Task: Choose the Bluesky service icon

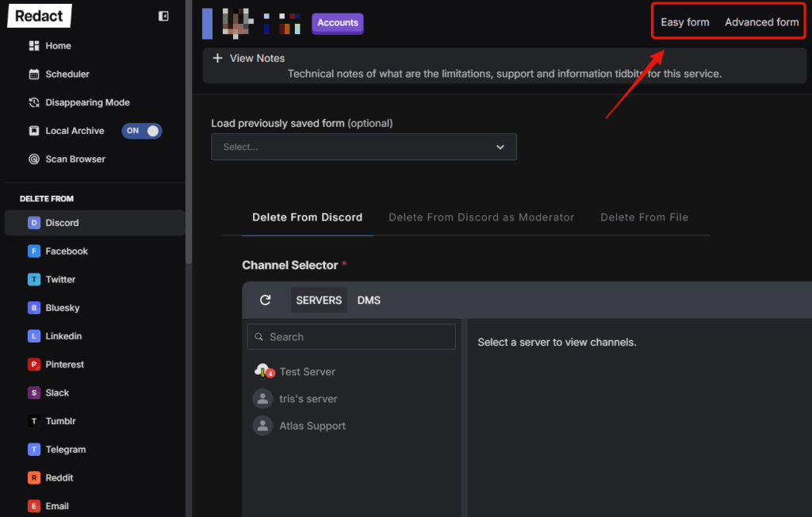Action: 34,308
